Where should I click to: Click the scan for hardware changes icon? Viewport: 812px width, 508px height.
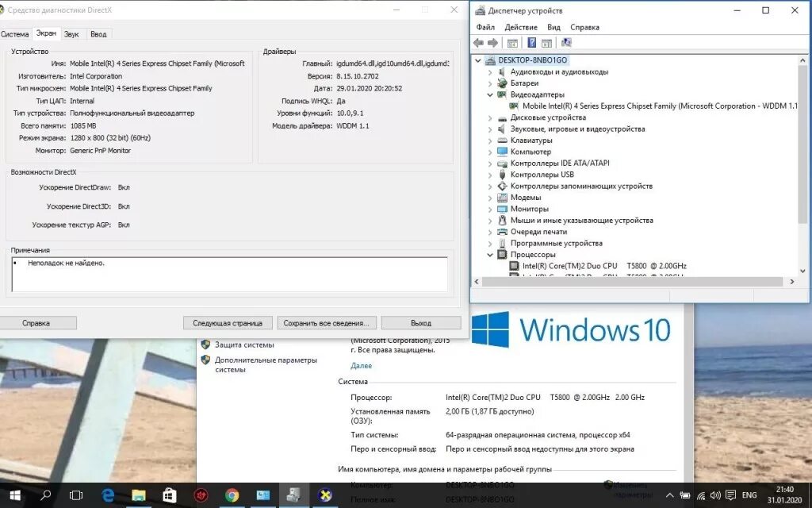566,43
